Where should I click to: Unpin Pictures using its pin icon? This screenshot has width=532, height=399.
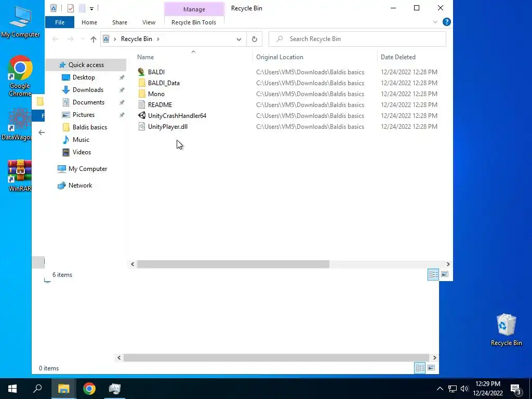tap(122, 115)
